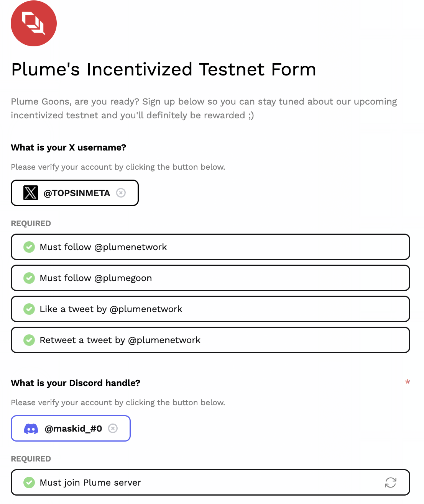Select Like a tweet by @plumenetwork requirement
Image resolution: width=424 pixels, height=504 pixels.
point(210,309)
